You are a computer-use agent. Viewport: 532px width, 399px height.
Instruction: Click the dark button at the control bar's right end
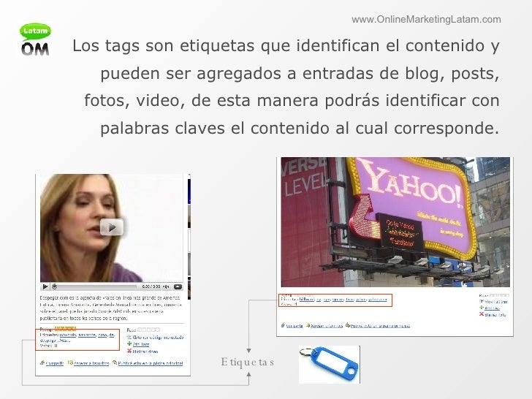[178, 286]
